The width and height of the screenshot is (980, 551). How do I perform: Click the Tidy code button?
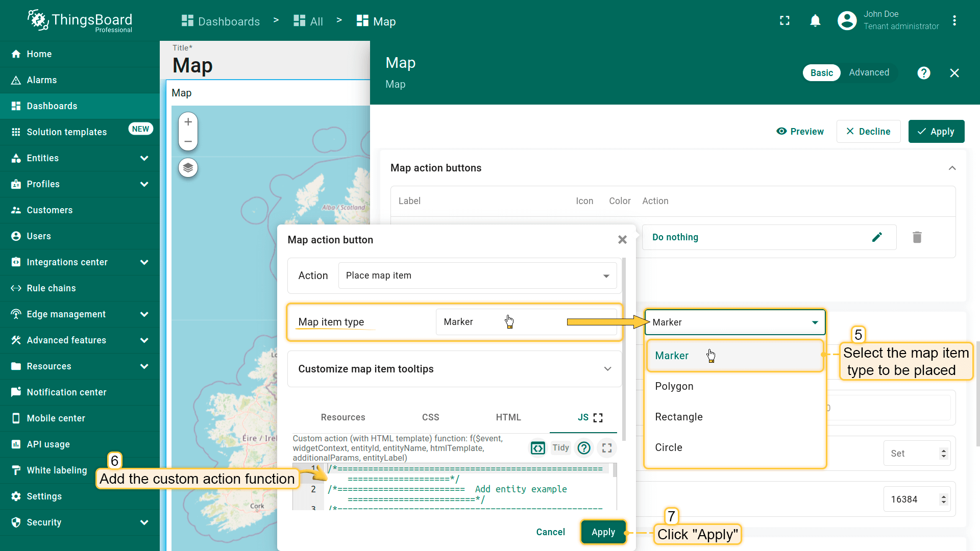[560, 448]
